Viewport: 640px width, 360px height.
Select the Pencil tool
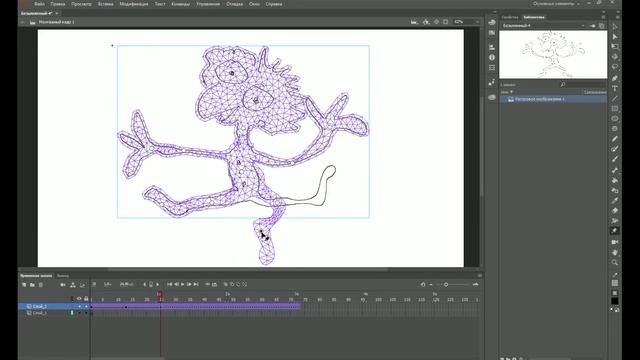tap(615, 139)
